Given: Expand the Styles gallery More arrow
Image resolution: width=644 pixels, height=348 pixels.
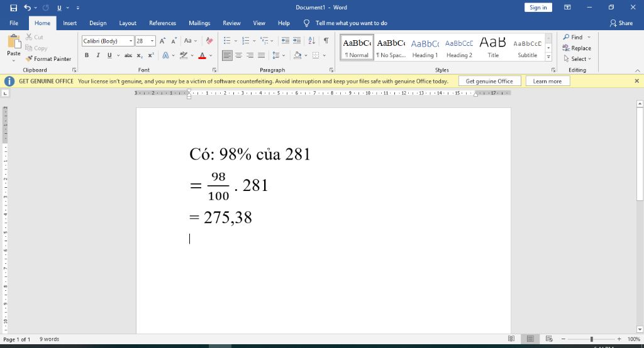Looking at the screenshot, I should coord(548,57).
